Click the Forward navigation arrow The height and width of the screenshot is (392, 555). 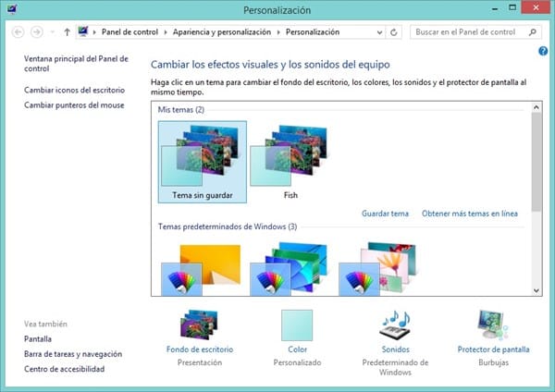[x=36, y=32]
